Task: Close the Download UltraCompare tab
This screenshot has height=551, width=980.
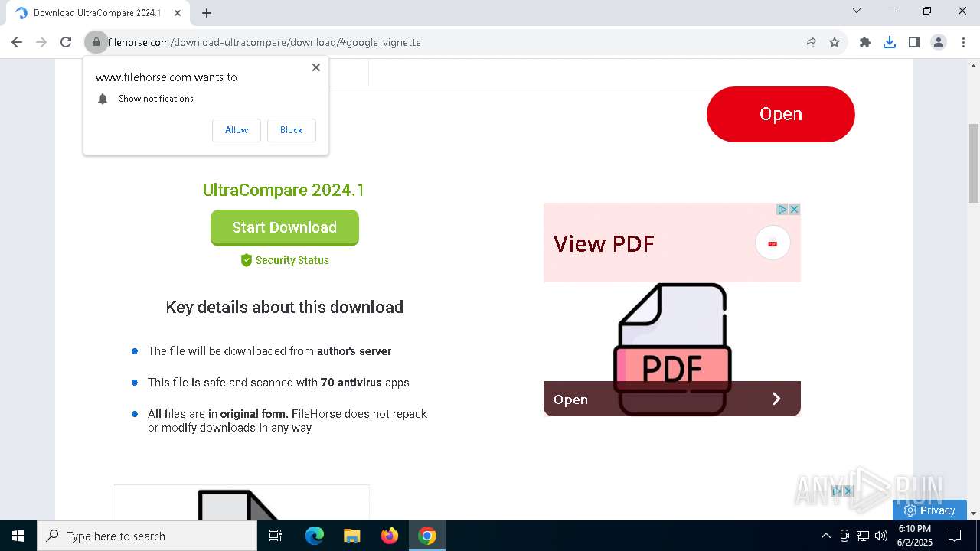Action: tap(178, 13)
